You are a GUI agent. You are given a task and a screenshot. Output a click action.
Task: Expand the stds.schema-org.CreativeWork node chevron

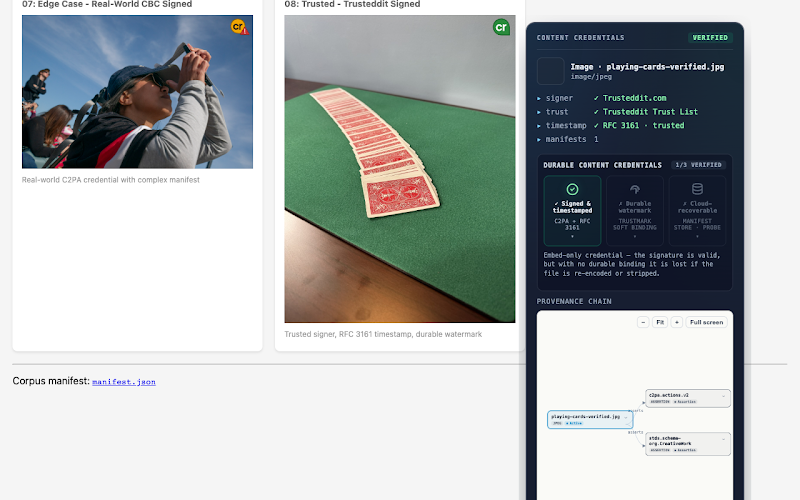[x=723, y=439]
